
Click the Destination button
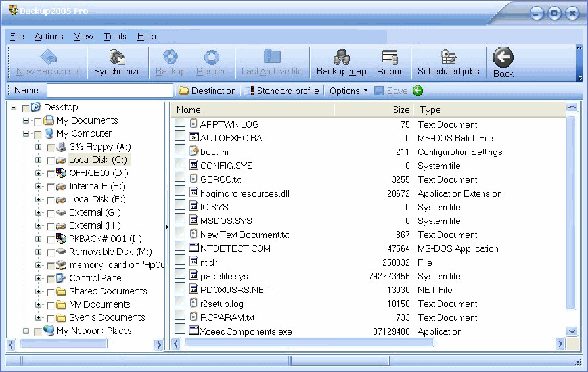click(207, 91)
